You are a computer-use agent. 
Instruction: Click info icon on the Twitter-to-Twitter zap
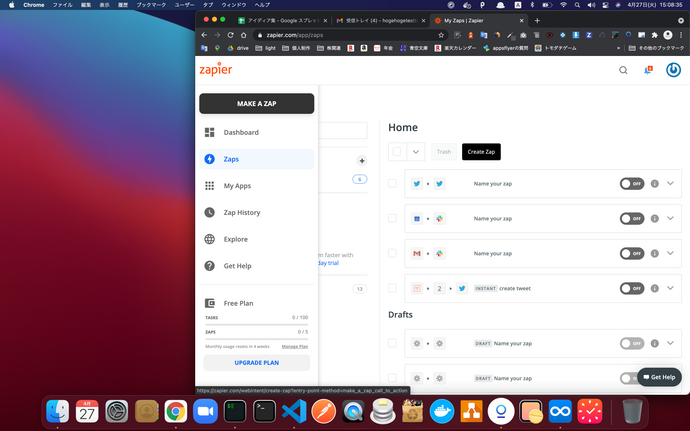click(655, 184)
